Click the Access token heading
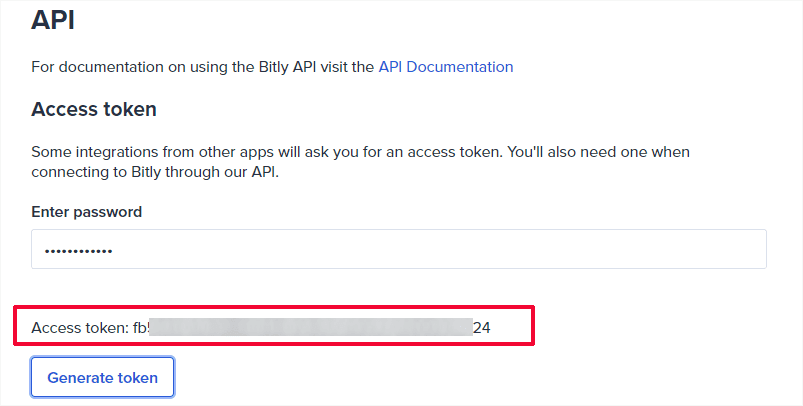This screenshot has width=803, height=406. 94,109
